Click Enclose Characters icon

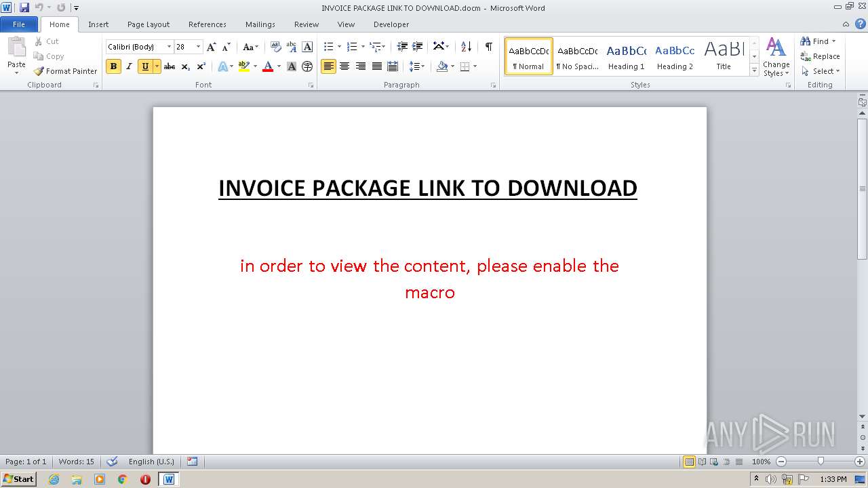(307, 66)
